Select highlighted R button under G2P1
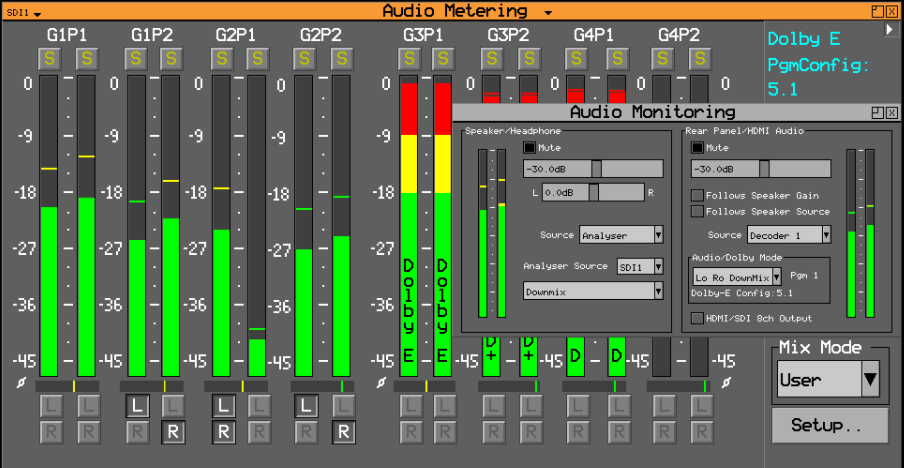 [224, 432]
